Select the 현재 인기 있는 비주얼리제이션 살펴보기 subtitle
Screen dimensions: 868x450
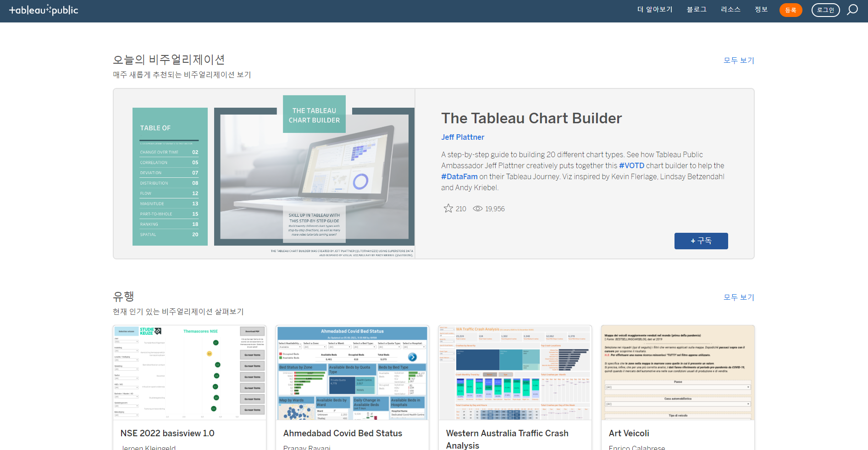pos(178,312)
